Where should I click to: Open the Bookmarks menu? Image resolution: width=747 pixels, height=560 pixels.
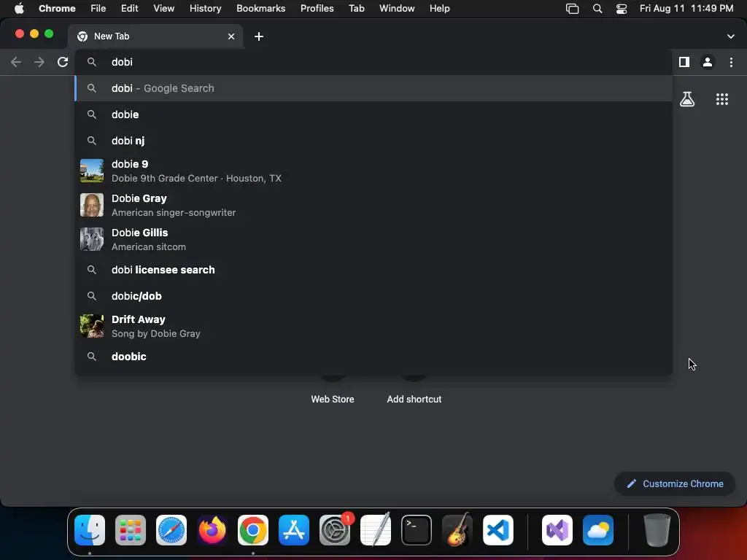[261, 8]
